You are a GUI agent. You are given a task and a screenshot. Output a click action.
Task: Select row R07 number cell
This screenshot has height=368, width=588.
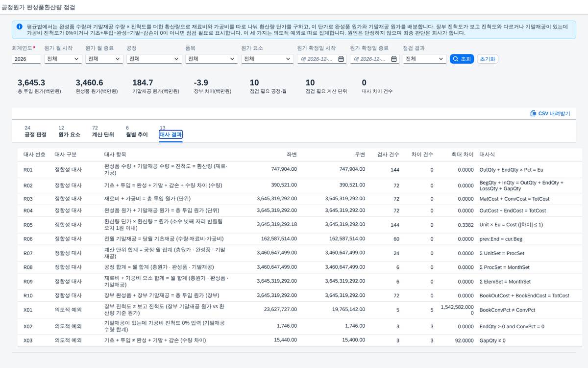point(28,253)
